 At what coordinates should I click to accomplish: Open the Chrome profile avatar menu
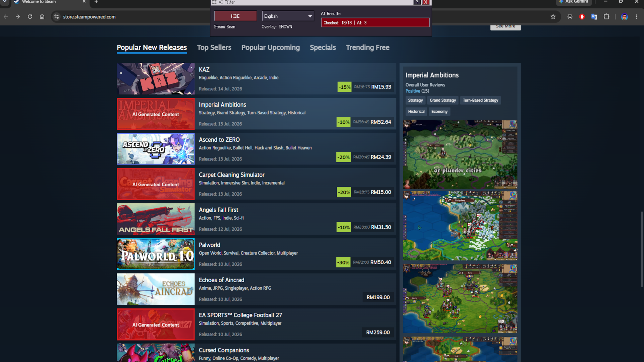click(624, 17)
